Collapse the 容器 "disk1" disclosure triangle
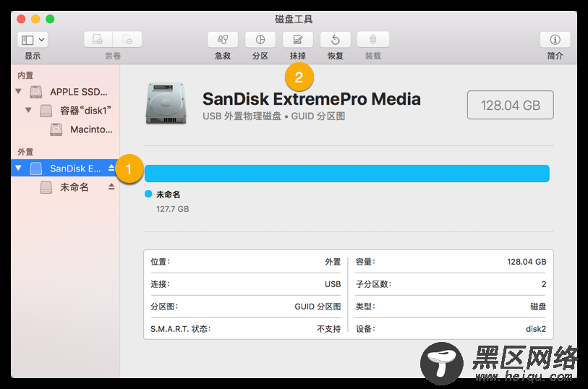Viewport: 588px width, 389px height. pyautogui.click(x=28, y=110)
